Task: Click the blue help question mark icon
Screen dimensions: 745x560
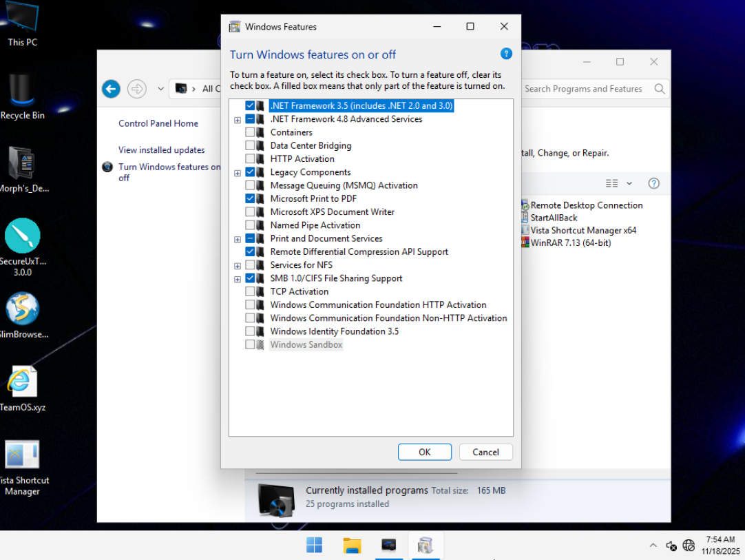Action: 506,54
